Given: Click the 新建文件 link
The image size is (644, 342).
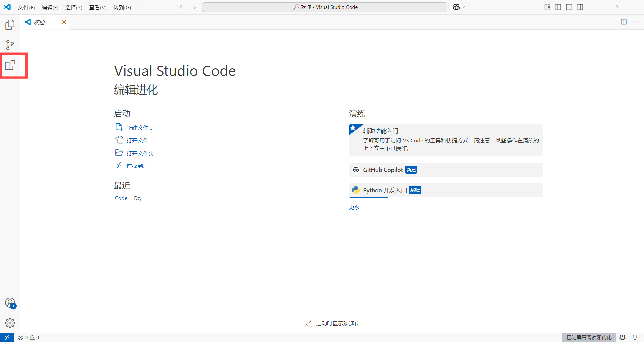Looking at the screenshot, I should [139, 127].
